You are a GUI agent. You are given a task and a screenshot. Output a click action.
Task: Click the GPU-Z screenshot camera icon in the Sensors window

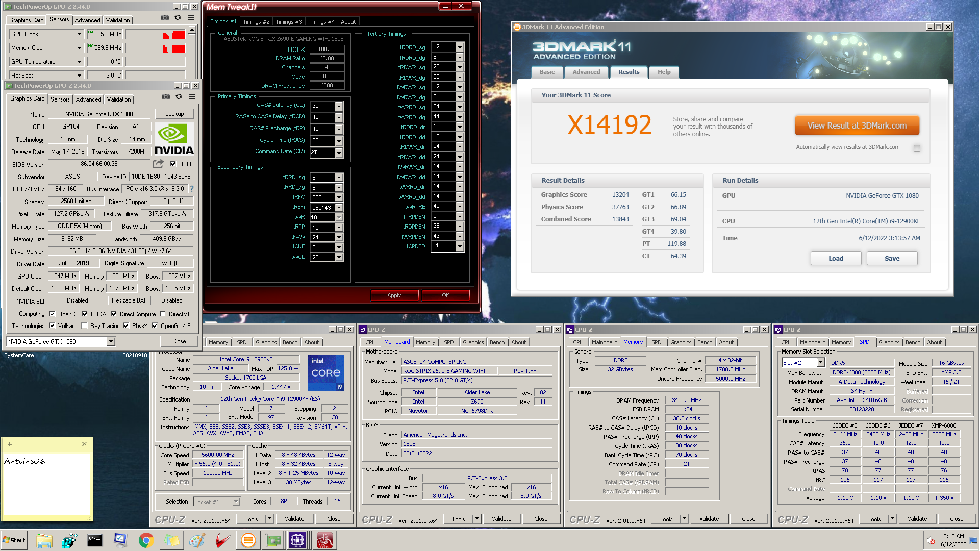coord(165,18)
